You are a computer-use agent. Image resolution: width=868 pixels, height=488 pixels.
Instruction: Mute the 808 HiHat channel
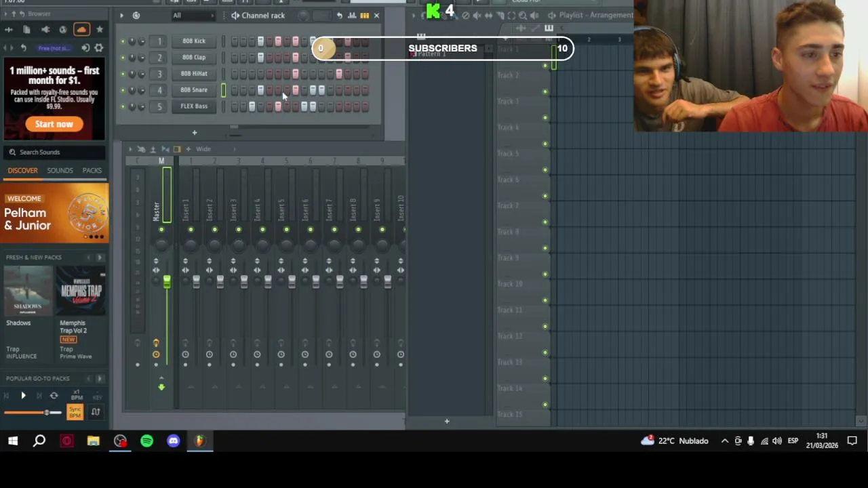pos(123,74)
